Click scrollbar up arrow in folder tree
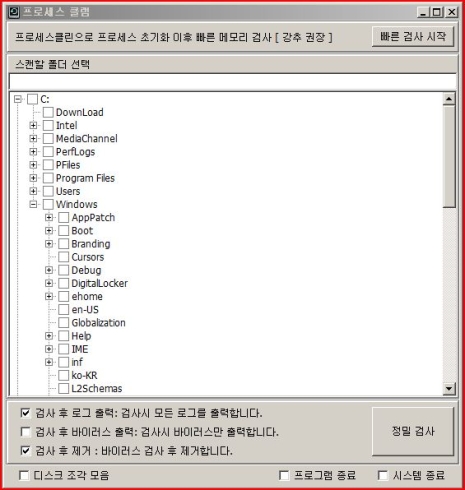This screenshot has width=465, height=490. 449,99
